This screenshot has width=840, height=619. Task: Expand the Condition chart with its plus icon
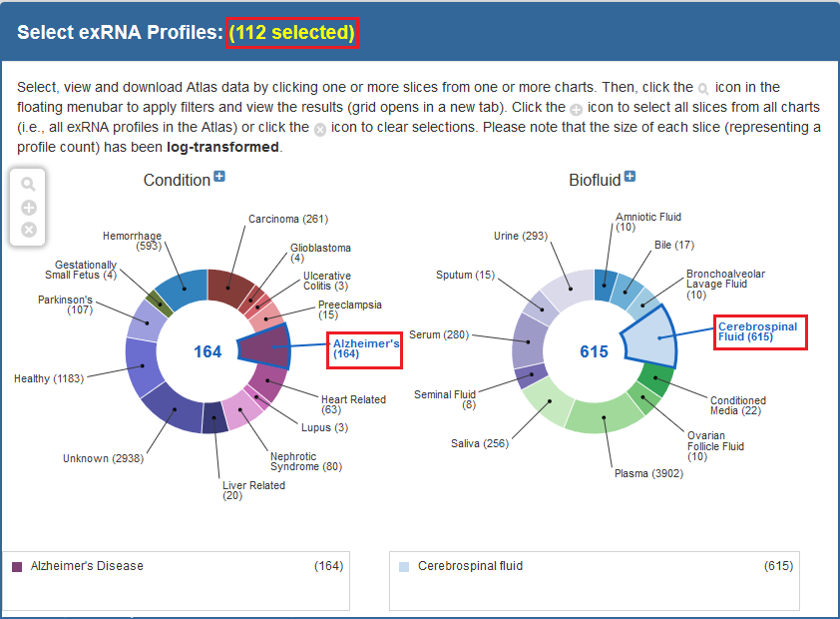pos(219,178)
